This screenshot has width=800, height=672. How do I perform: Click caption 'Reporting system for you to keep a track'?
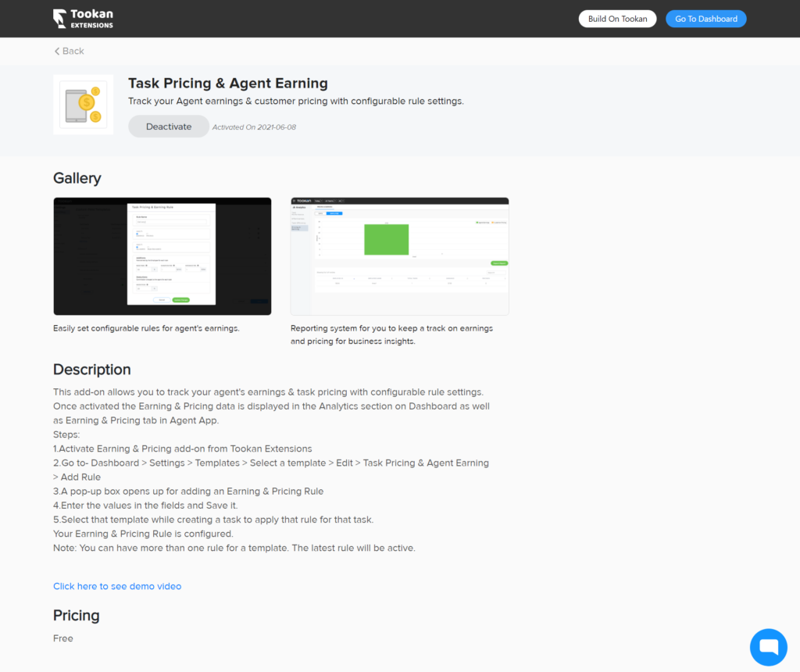pos(391,334)
